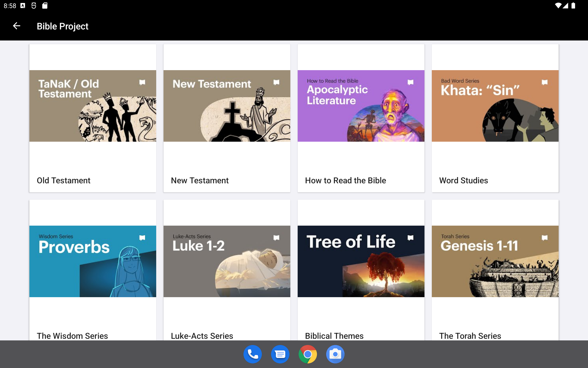This screenshot has height=368, width=588.
Task: Open the TaNaK / Old Testament thumbnail
Action: [93, 106]
